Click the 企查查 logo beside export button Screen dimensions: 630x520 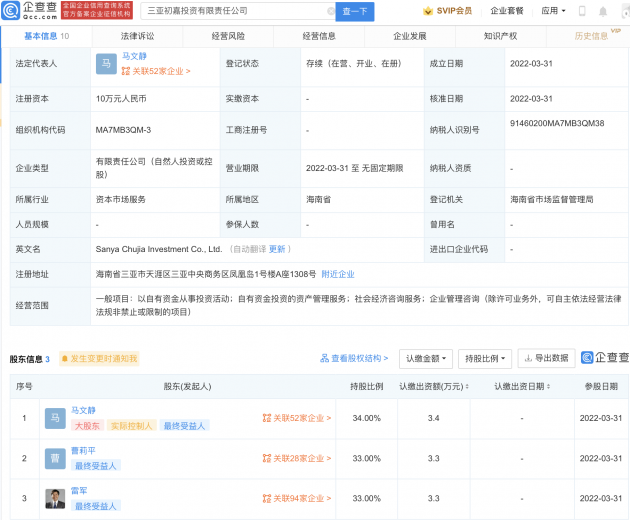pyautogui.click(x=605, y=358)
